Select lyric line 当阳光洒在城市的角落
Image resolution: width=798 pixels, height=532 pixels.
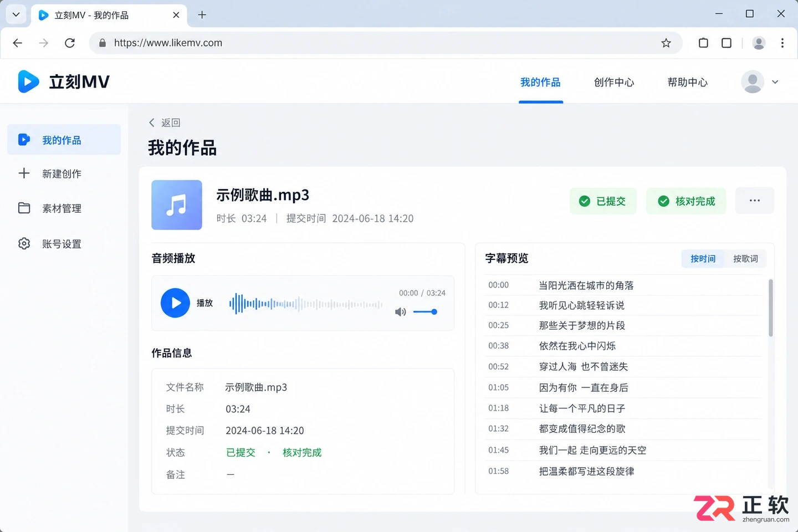[586, 285]
